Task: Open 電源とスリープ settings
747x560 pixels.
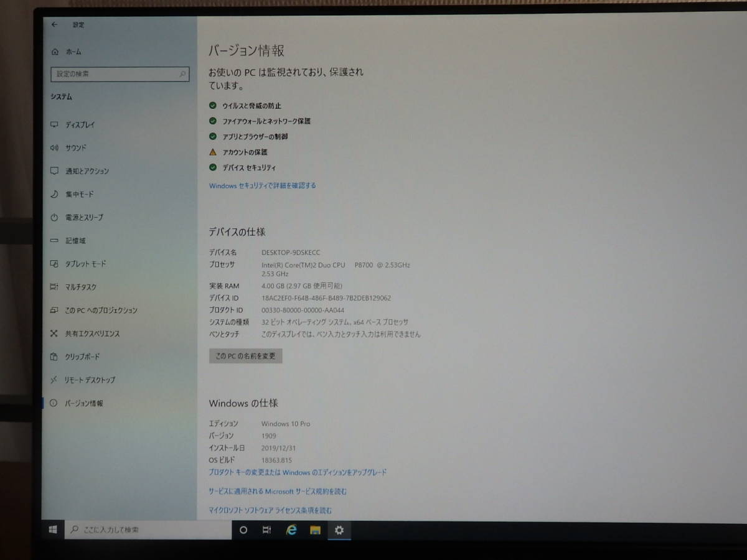Action: (77, 217)
